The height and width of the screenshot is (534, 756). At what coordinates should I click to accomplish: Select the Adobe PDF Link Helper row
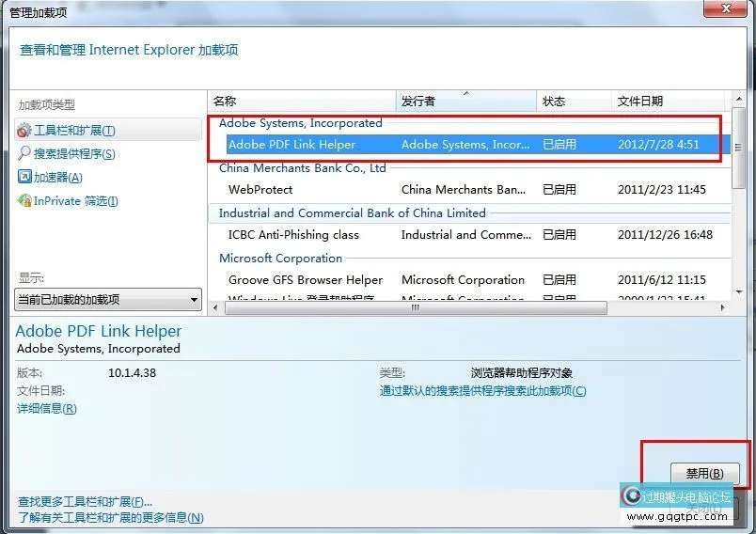[292, 145]
